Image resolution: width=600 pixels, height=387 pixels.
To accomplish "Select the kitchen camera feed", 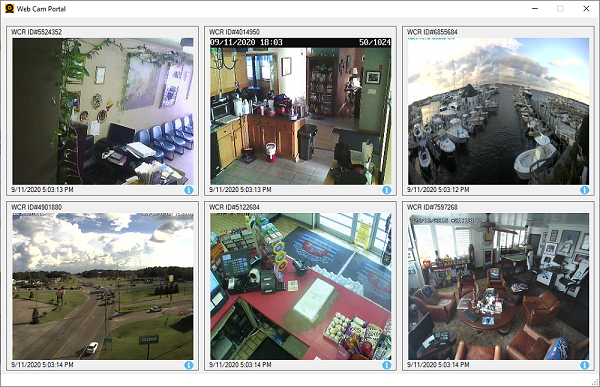I will click(301, 111).
